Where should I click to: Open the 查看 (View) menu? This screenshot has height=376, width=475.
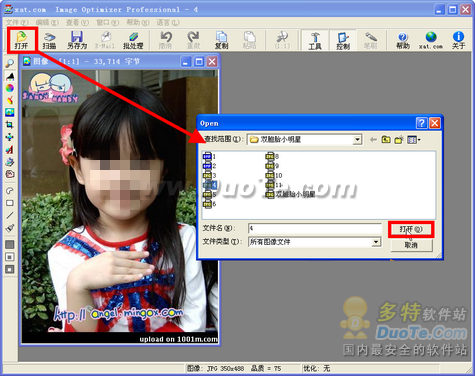77,22
